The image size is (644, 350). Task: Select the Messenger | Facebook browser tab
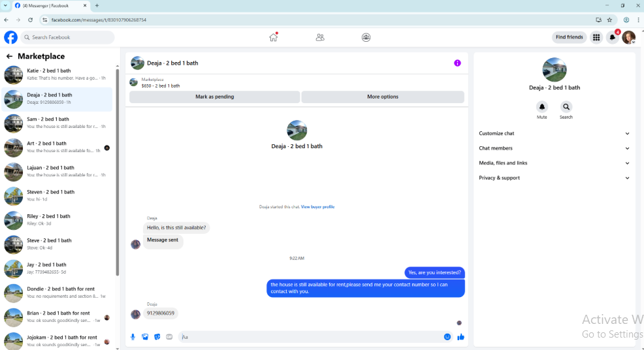[x=50, y=6]
